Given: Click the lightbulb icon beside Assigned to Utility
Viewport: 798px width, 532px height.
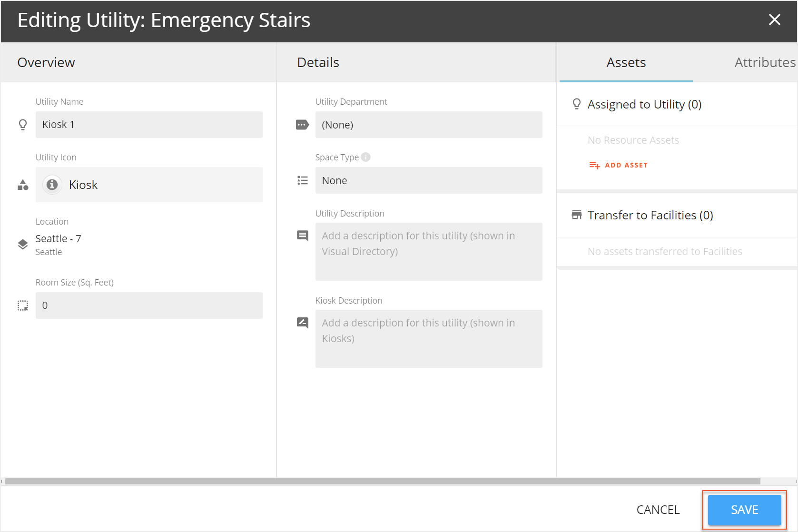Looking at the screenshot, I should coord(576,104).
